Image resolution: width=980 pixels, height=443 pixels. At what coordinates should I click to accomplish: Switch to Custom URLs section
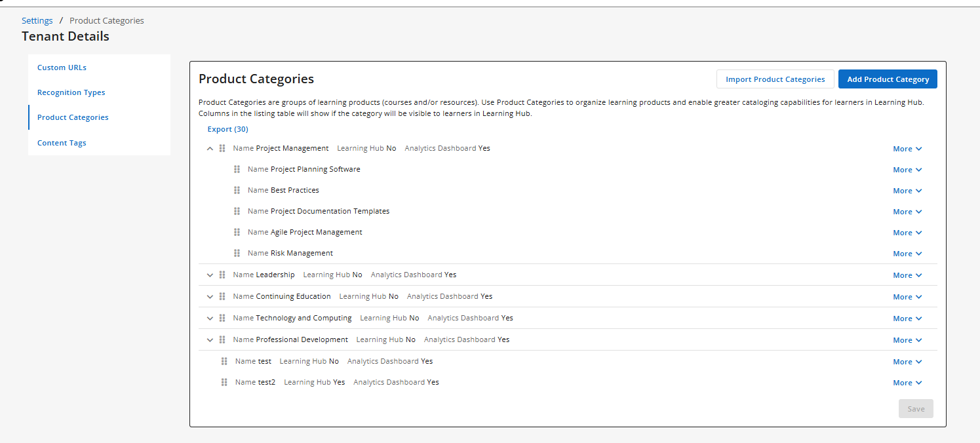[62, 67]
